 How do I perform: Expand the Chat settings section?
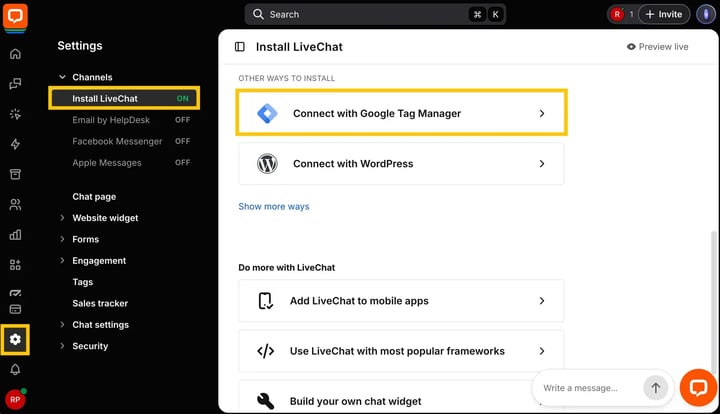(x=62, y=324)
